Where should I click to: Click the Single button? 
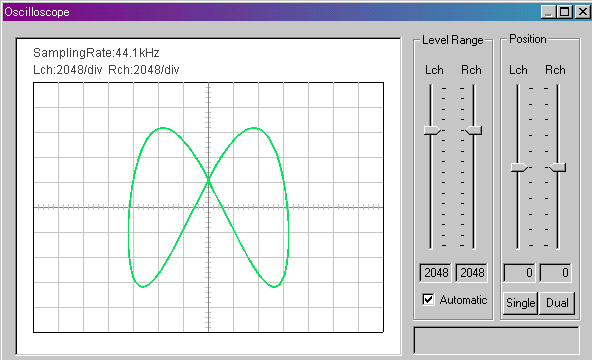click(x=520, y=303)
